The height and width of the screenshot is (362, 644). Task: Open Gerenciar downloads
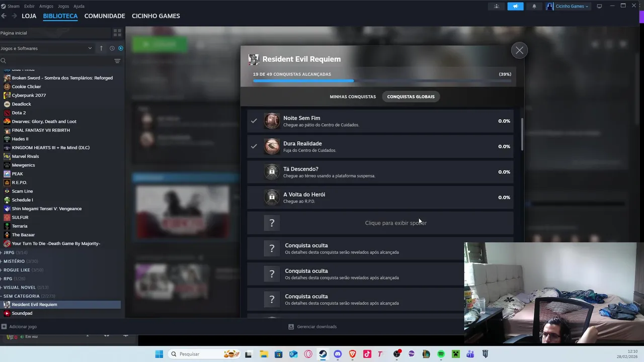[x=312, y=327]
